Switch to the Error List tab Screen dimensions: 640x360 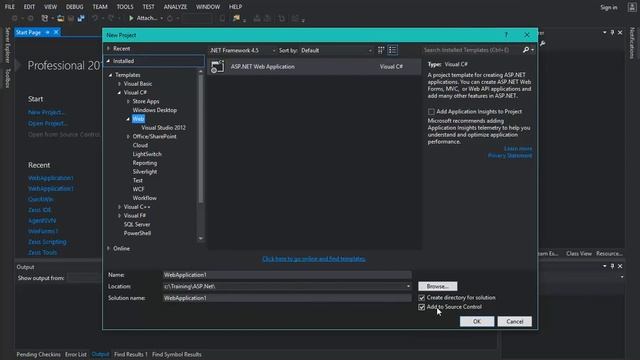tap(76, 354)
